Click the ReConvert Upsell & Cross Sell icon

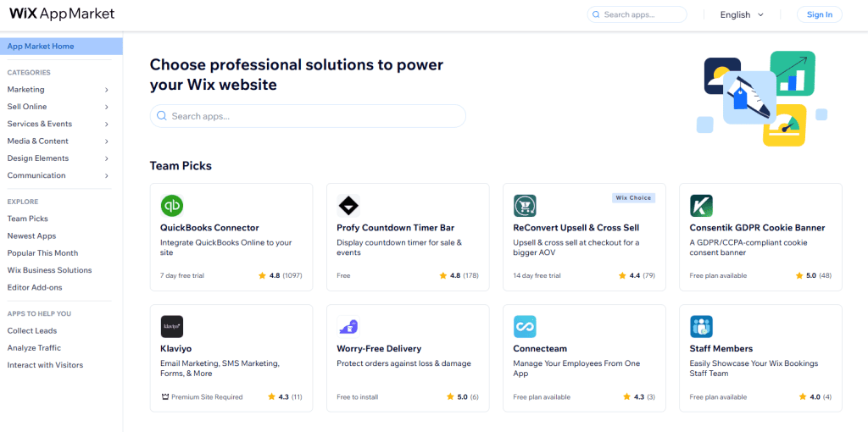coord(525,206)
